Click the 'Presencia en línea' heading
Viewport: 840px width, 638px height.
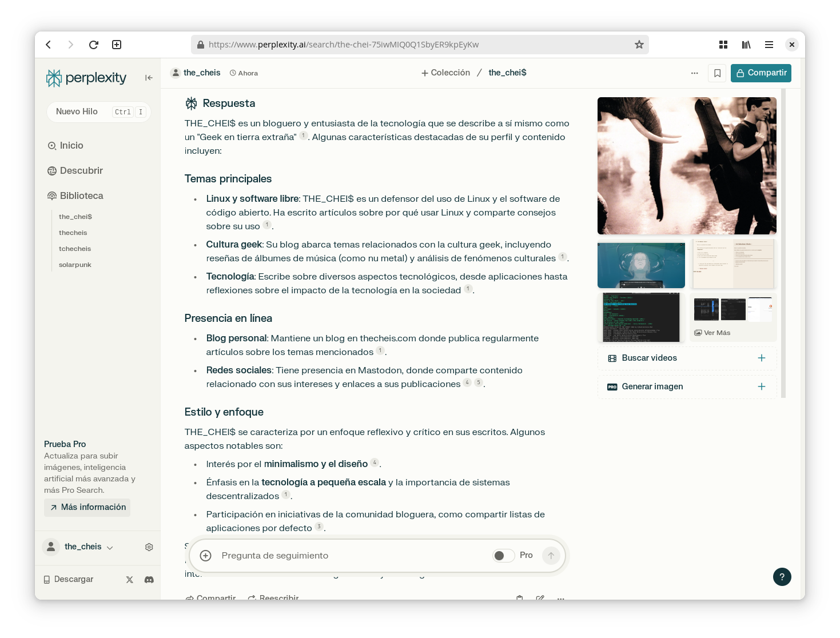(x=228, y=318)
